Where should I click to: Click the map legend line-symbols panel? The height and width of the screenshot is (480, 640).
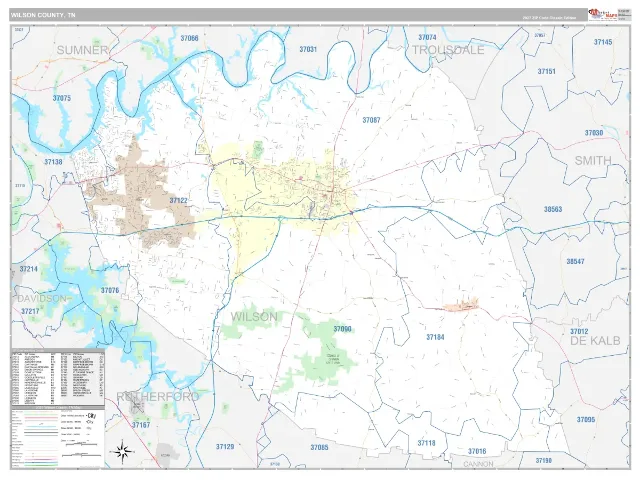[x=58, y=437]
